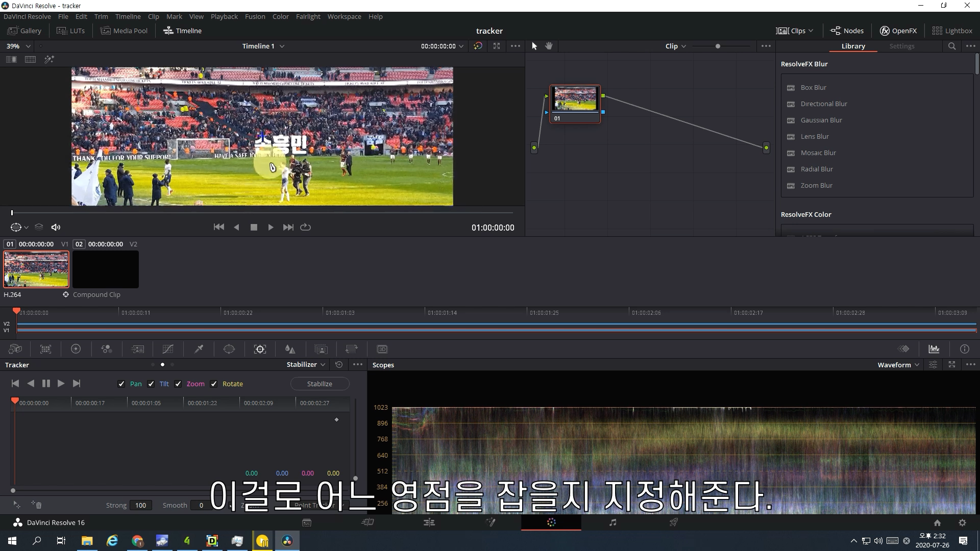Image resolution: width=980 pixels, height=551 pixels.
Task: Go to the Fairlight page icon
Action: [x=612, y=522]
